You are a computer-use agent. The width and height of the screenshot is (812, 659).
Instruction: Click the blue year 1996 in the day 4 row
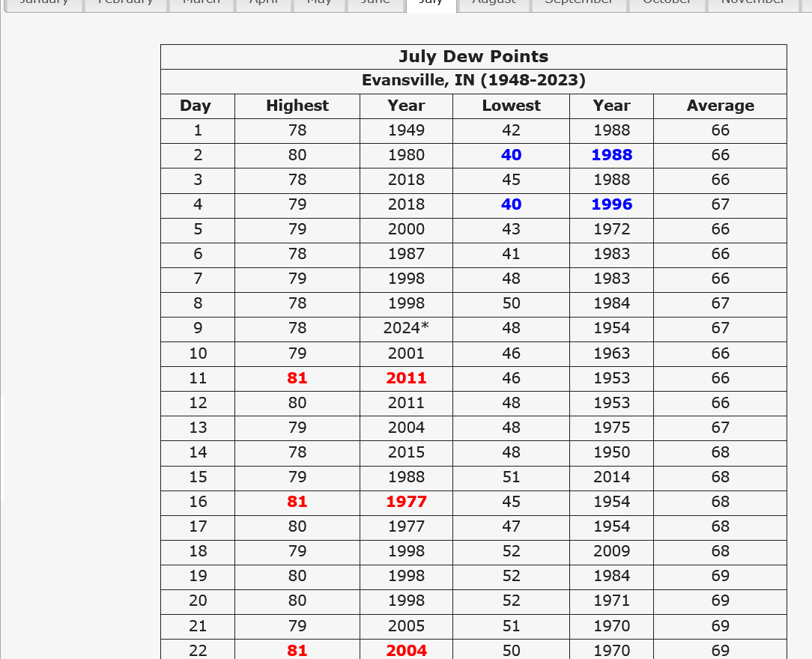pyautogui.click(x=611, y=204)
